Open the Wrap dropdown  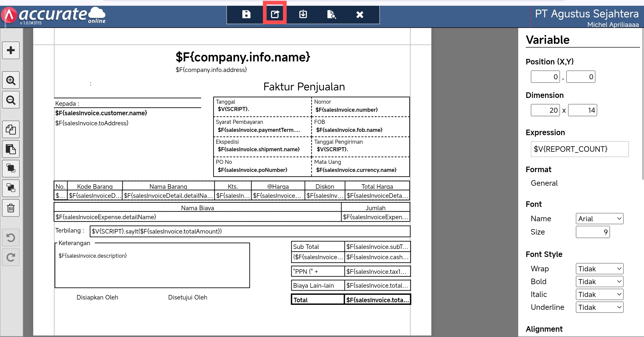coord(599,269)
